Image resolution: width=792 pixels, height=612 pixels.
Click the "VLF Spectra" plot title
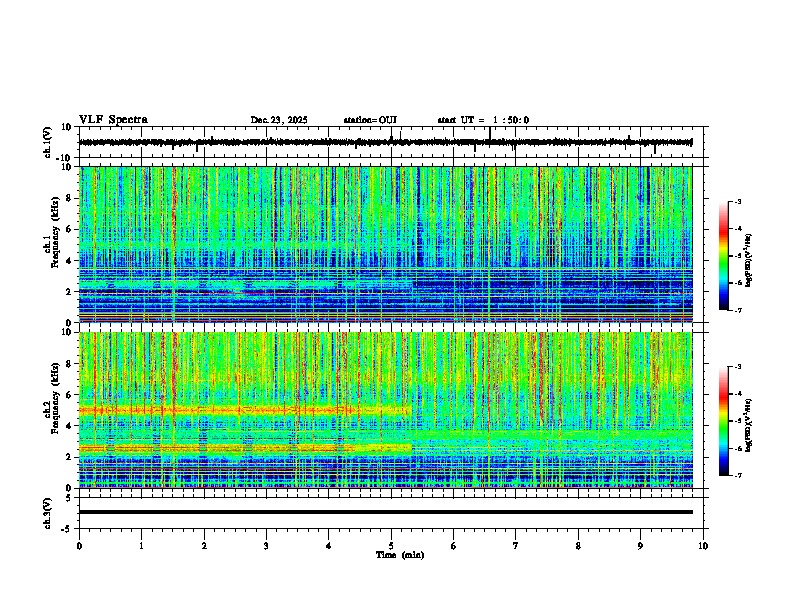113,120
